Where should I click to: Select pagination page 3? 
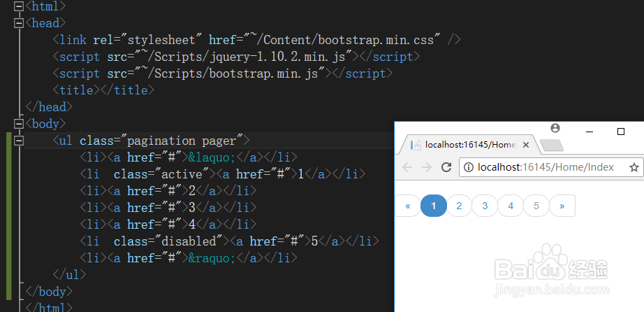tap(485, 206)
